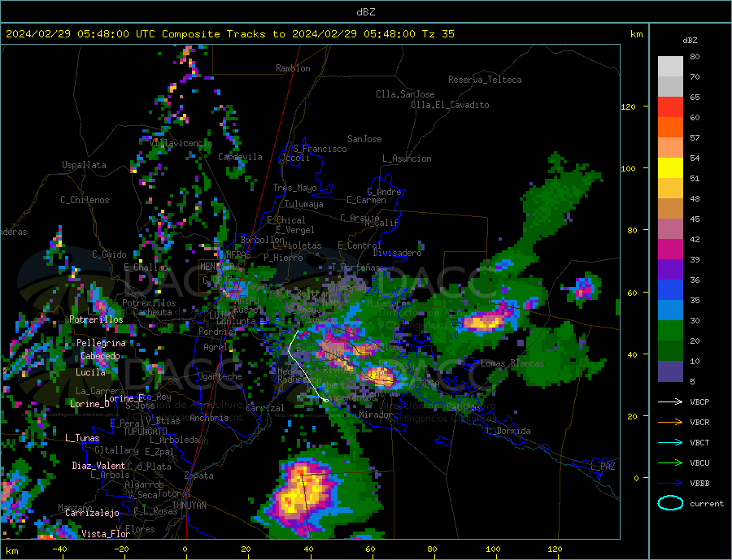This screenshot has width=732, height=560.
Task: Click the 'L_Dormida' place label
Action: (x=509, y=431)
